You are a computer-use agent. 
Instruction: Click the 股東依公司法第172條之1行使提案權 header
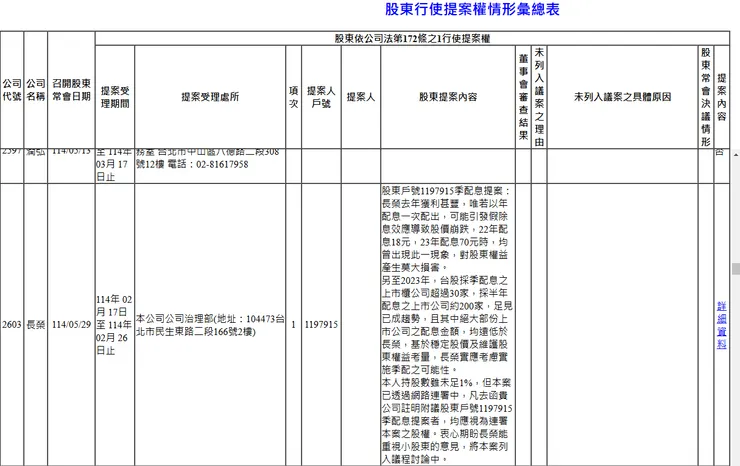412,38
